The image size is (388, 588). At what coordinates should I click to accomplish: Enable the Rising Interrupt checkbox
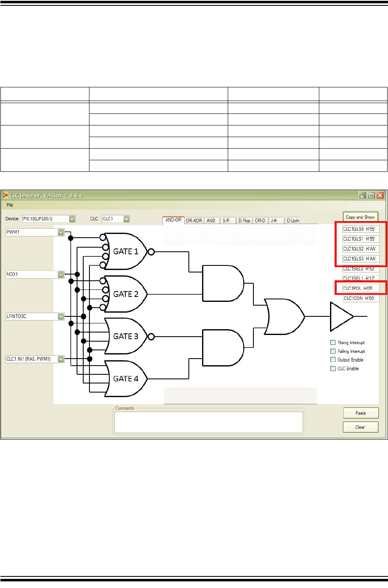click(333, 342)
